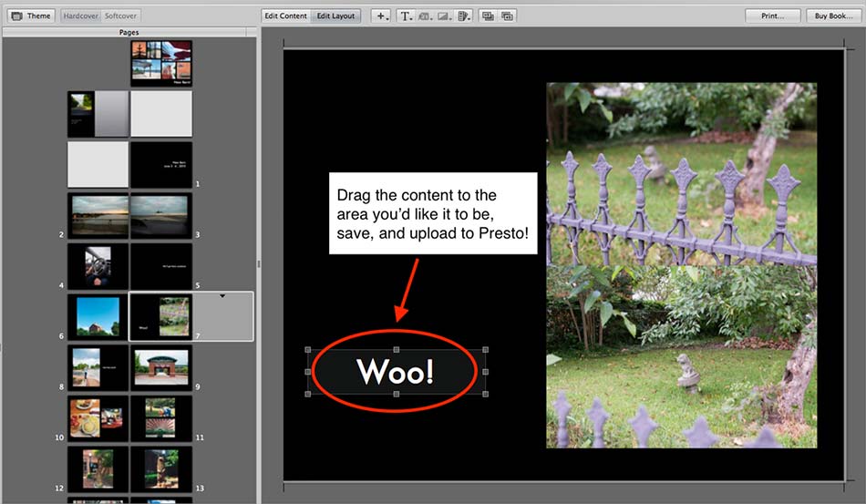Click the page layout options icon

coord(464,16)
